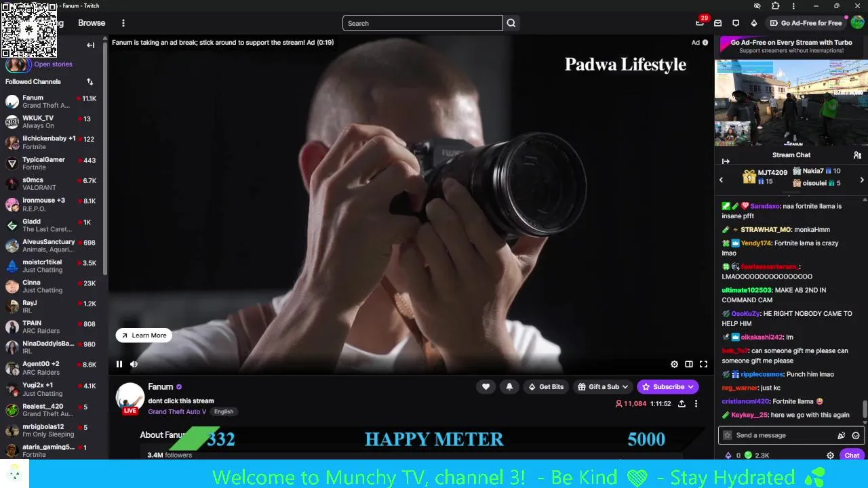
Task: Open the Grand Theft Auto V category link
Action: pyautogui.click(x=177, y=411)
